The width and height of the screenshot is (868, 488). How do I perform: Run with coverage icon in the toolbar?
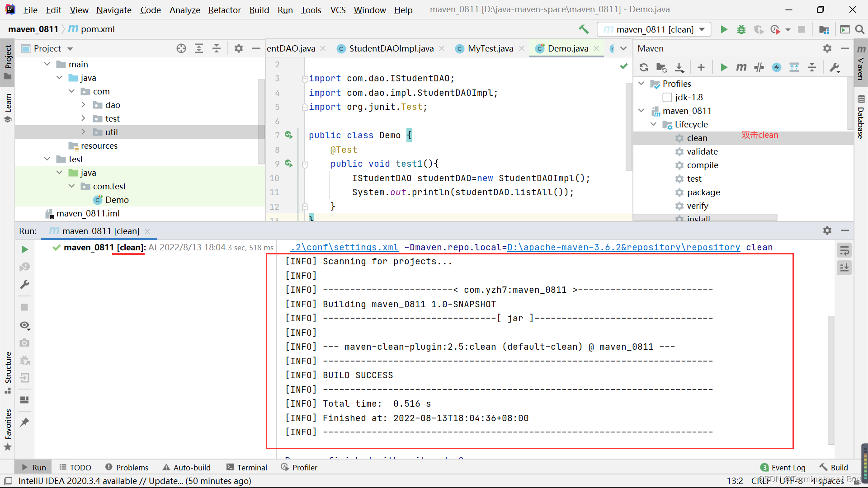pyautogui.click(x=759, y=29)
